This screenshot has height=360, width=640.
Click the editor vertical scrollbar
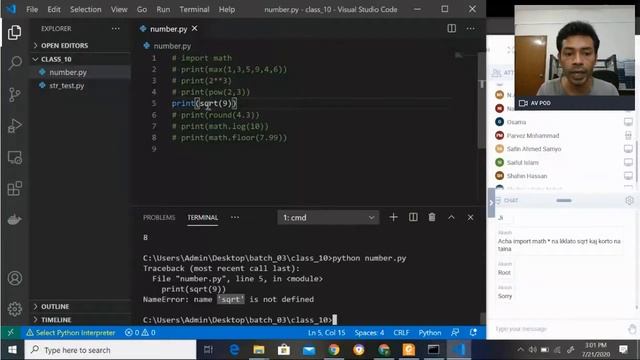point(482,100)
